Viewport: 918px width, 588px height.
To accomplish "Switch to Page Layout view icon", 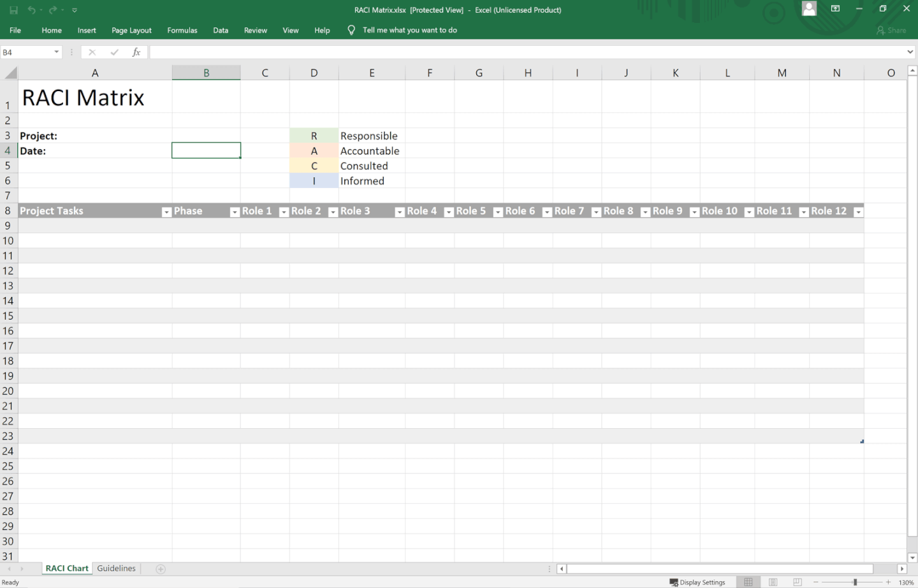I will [x=773, y=582].
